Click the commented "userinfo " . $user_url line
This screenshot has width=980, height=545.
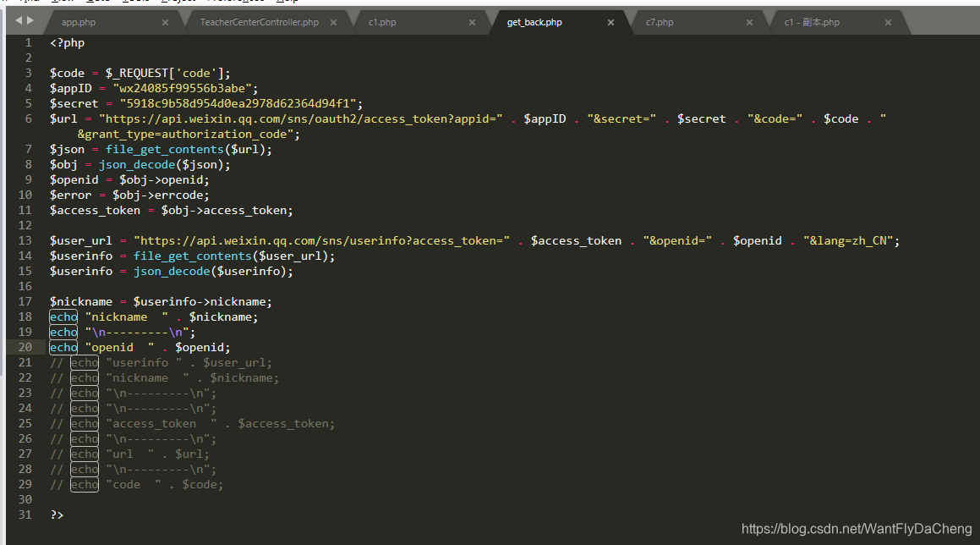click(162, 363)
